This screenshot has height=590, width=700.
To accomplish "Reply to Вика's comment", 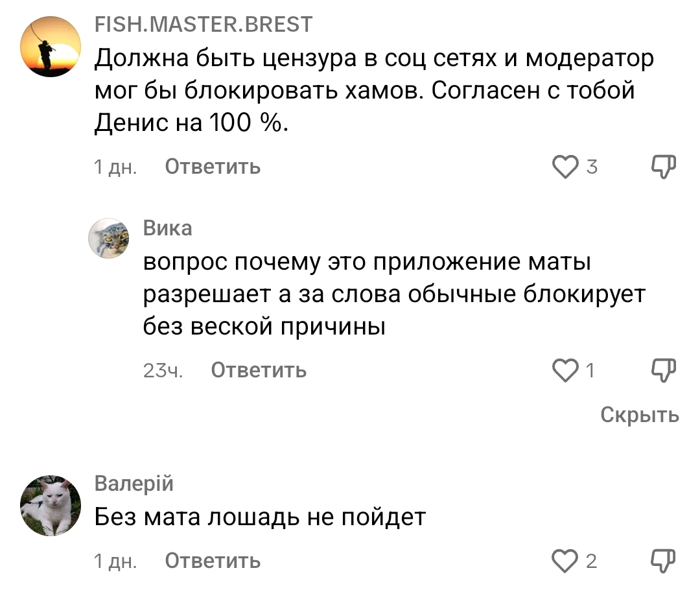I will (x=259, y=370).
